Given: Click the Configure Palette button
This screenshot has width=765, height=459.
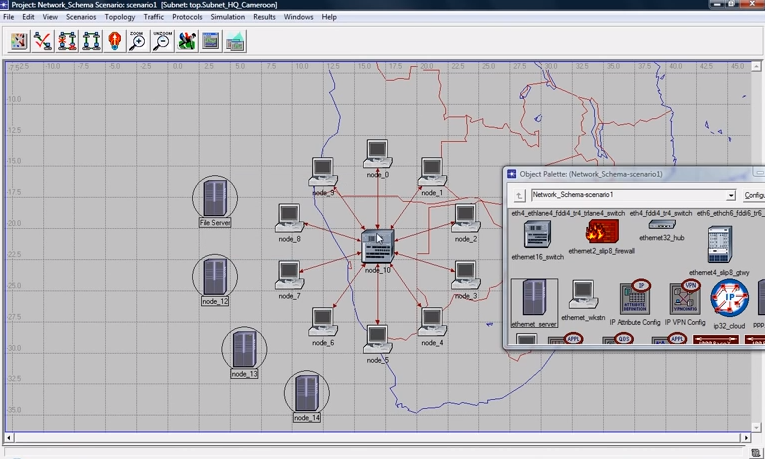Looking at the screenshot, I should coord(754,195).
